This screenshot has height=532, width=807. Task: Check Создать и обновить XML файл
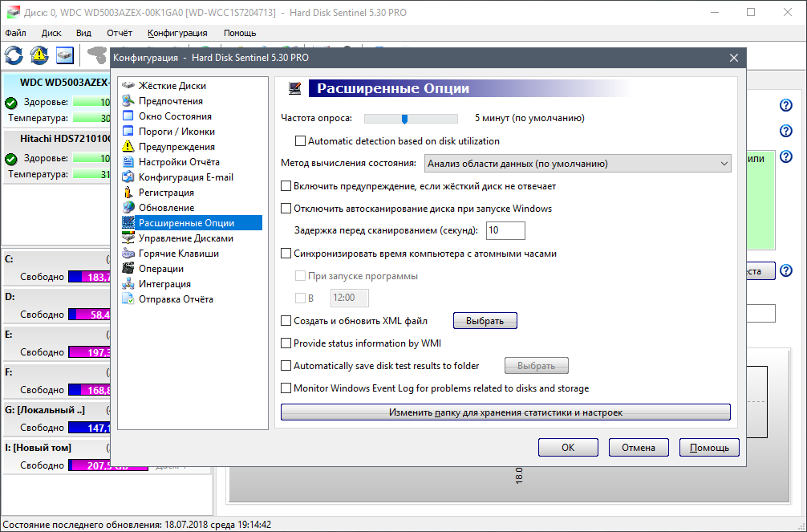click(286, 321)
